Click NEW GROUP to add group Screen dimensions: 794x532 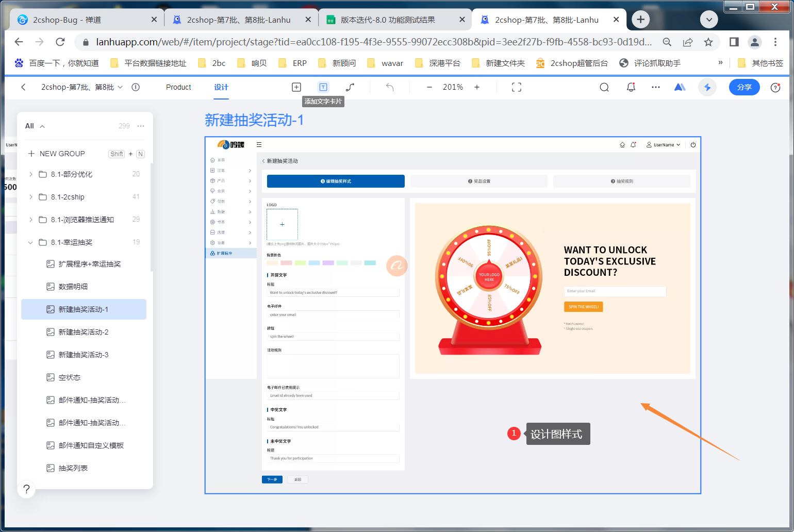coord(62,154)
